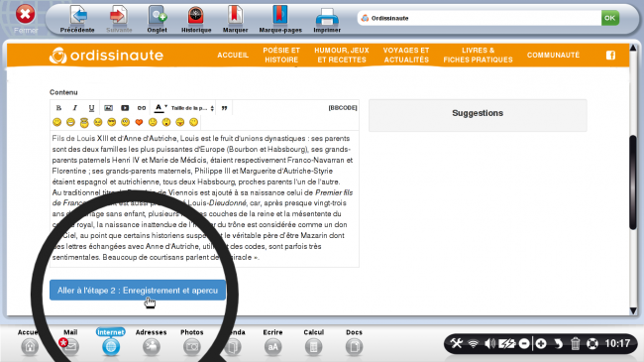Screen dimensions: 644x362
Task: Click the address bar showing Ordissinaute
Action: pos(480,18)
